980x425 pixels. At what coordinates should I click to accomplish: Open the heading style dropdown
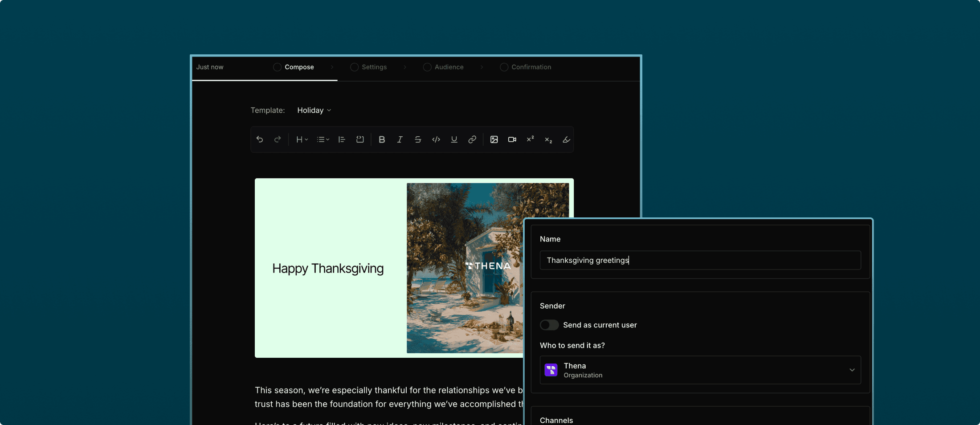point(302,139)
